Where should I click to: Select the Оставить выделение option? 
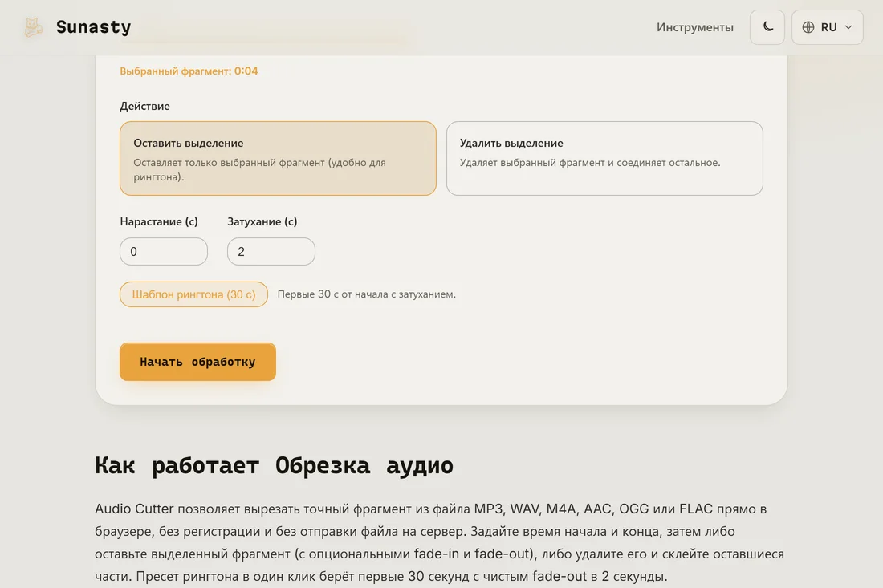click(278, 159)
